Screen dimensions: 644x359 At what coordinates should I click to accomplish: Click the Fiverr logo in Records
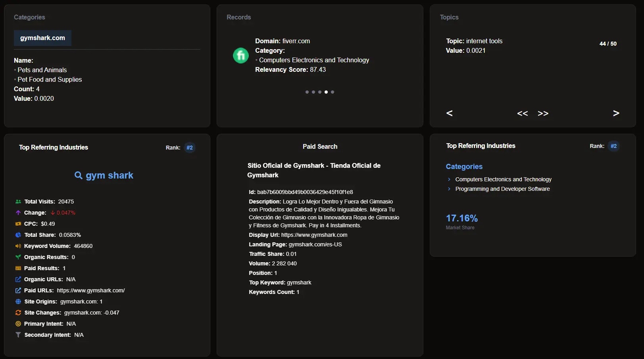click(x=241, y=56)
